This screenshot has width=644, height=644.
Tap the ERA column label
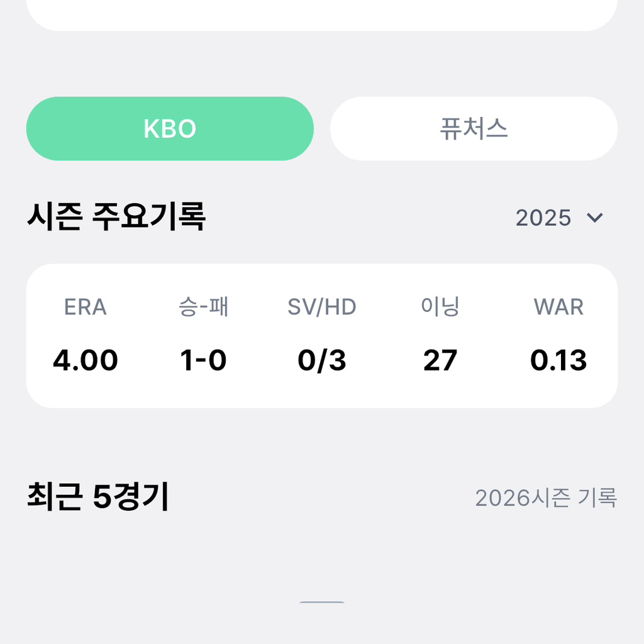(86, 307)
